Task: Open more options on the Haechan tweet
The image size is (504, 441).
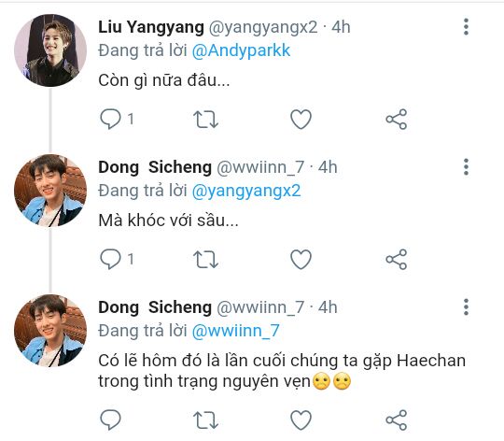Action: [466, 307]
